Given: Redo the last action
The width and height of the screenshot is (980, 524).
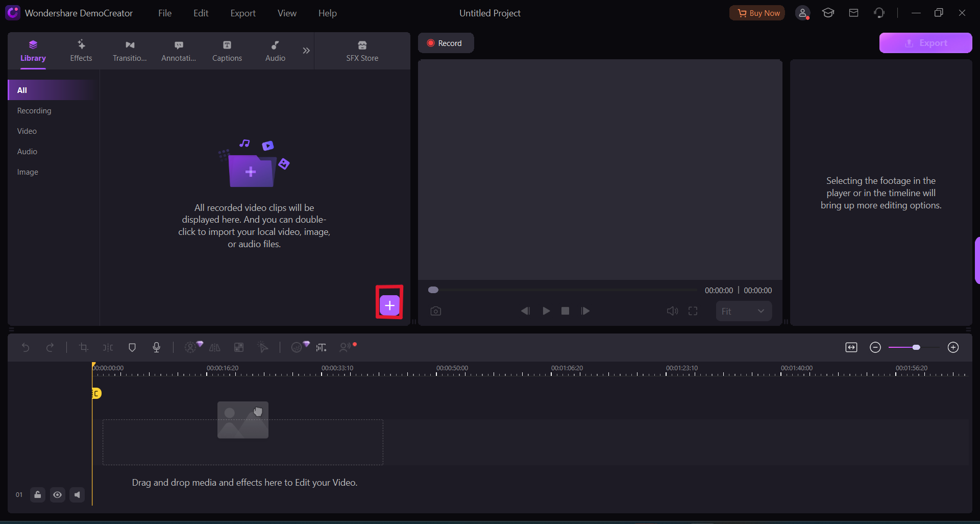Looking at the screenshot, I should pos(50,348).
